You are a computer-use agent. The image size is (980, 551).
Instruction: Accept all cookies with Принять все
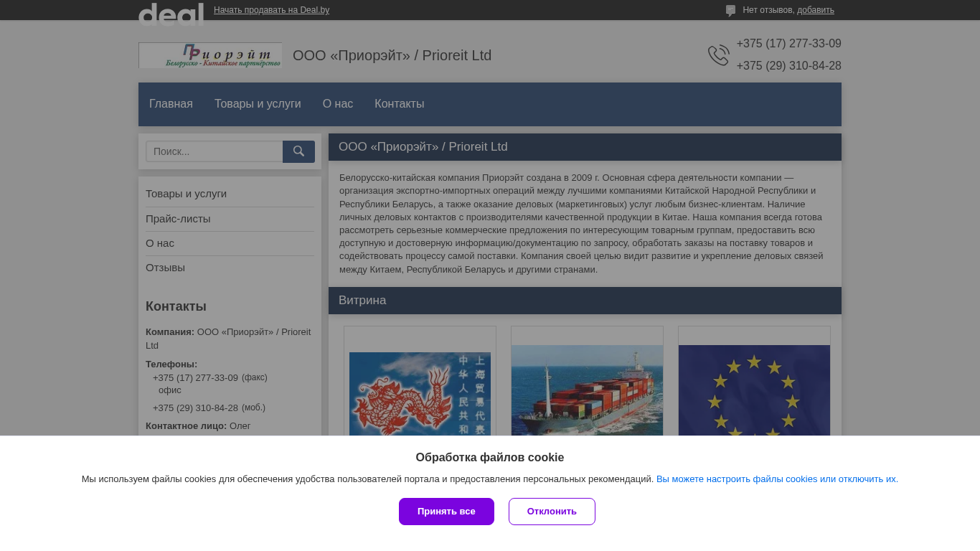point(446,512)
